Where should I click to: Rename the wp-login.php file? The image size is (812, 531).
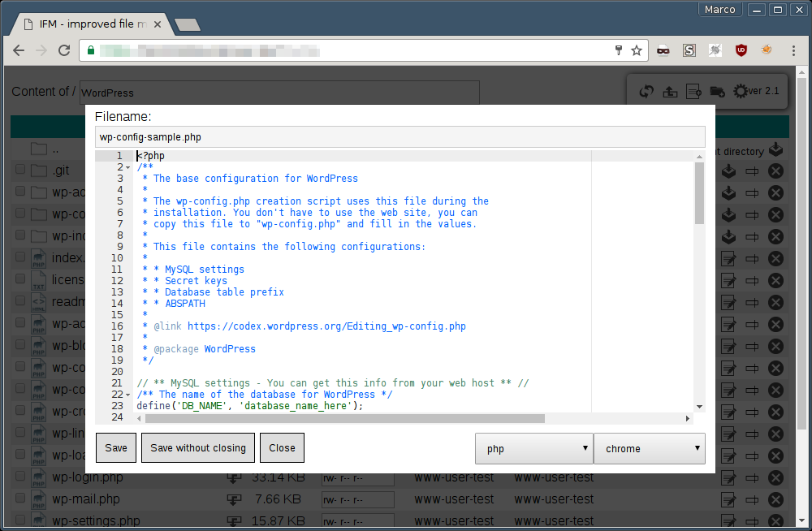pos(752,477)
